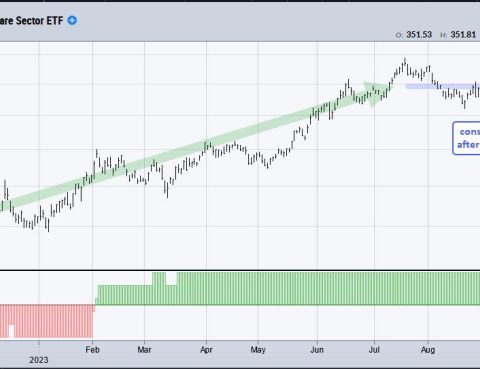Click the notch dip in the green histogram

pyautogui.click(x=171, y=279)
